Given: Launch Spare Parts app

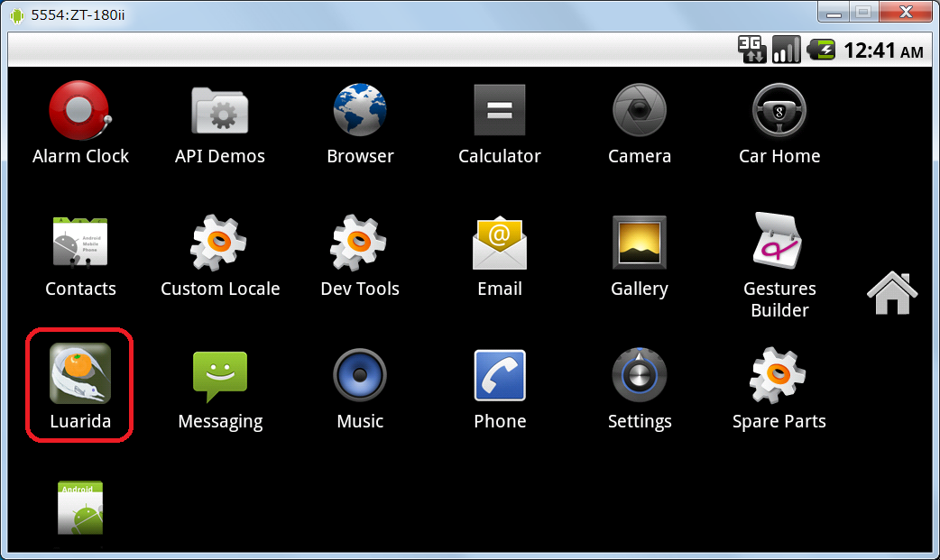Looking at the screenshot, I should 779,375.
